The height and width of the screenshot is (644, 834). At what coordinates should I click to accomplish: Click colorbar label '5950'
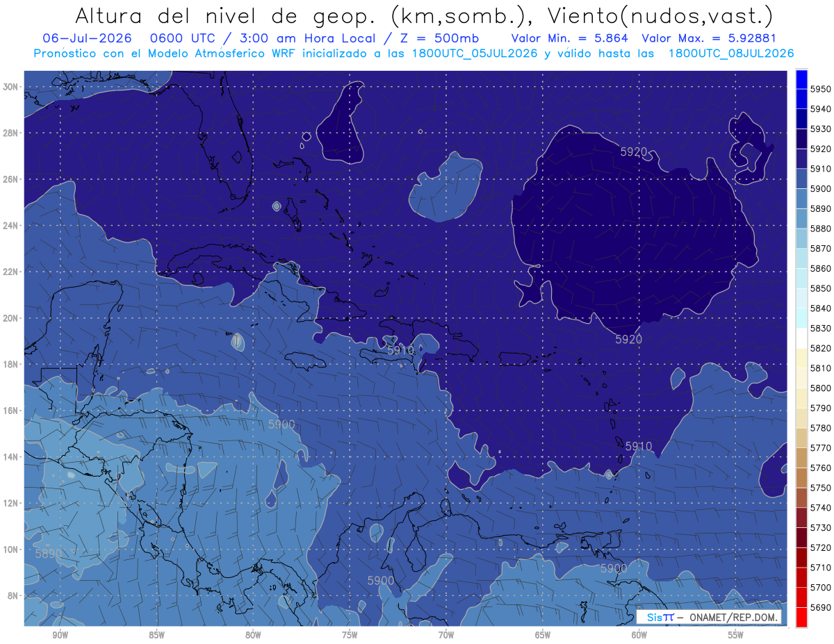coord(820,89)
